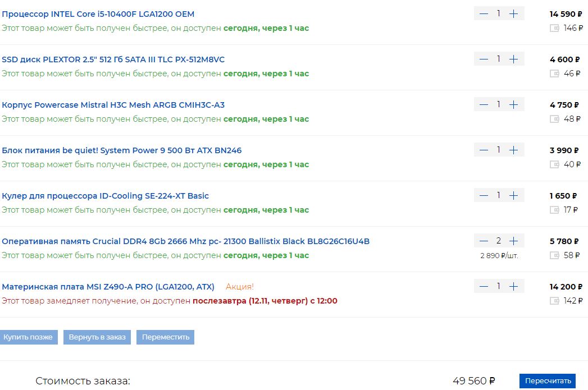Click the bonus wallet icon next to 146 ₽
The image size is (588, 390).
[x=554, y=28]
